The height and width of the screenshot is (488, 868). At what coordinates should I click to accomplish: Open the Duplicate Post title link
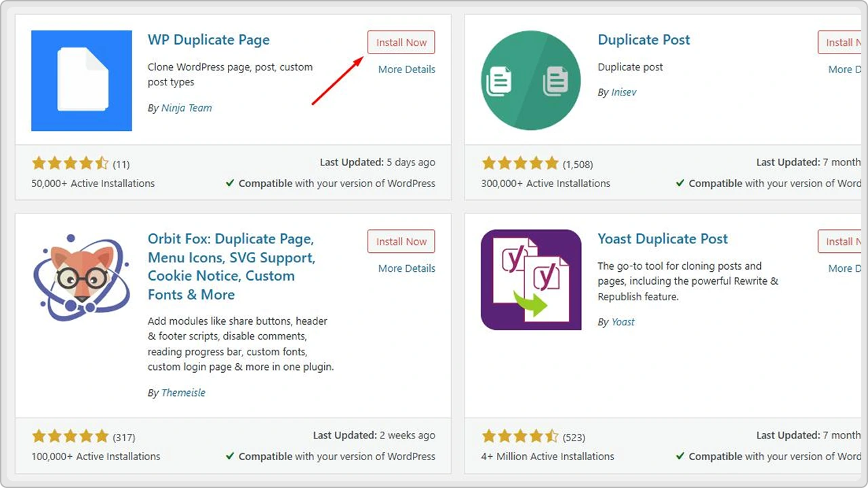click(x=644, y=40)
